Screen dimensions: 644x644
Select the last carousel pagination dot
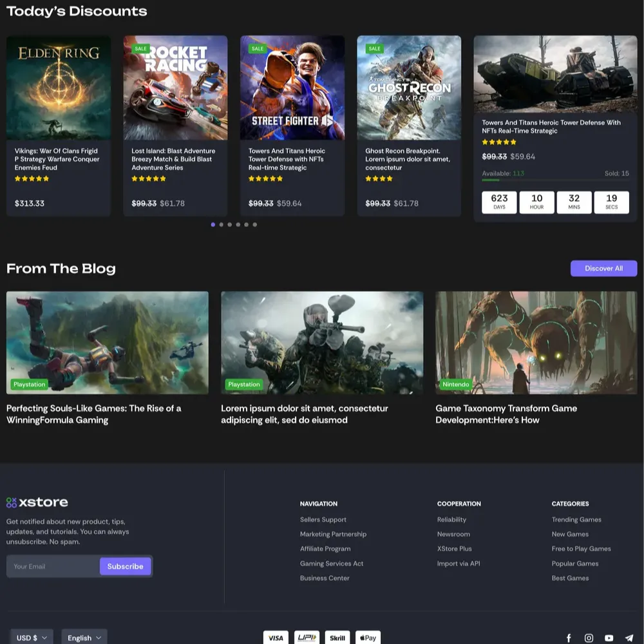pos(255,225)
